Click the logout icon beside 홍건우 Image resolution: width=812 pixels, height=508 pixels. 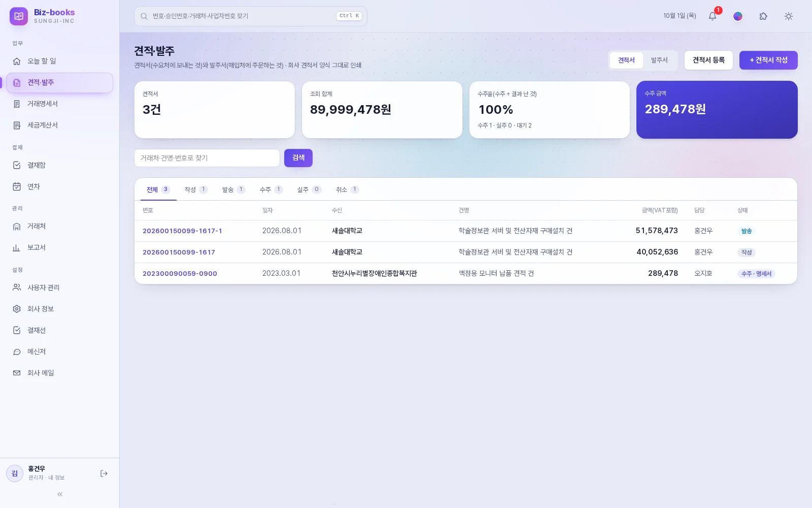[x=104, y=473]
